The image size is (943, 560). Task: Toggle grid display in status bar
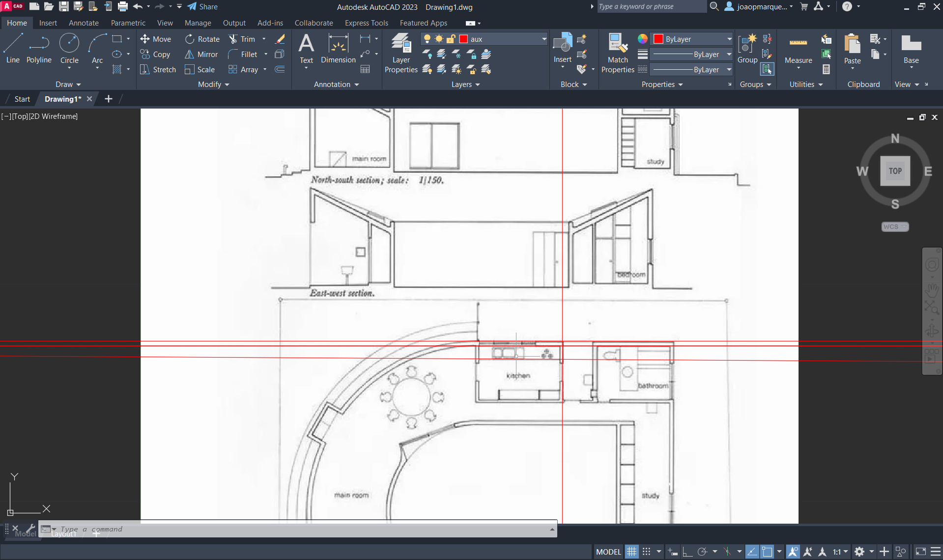[631, 552]
